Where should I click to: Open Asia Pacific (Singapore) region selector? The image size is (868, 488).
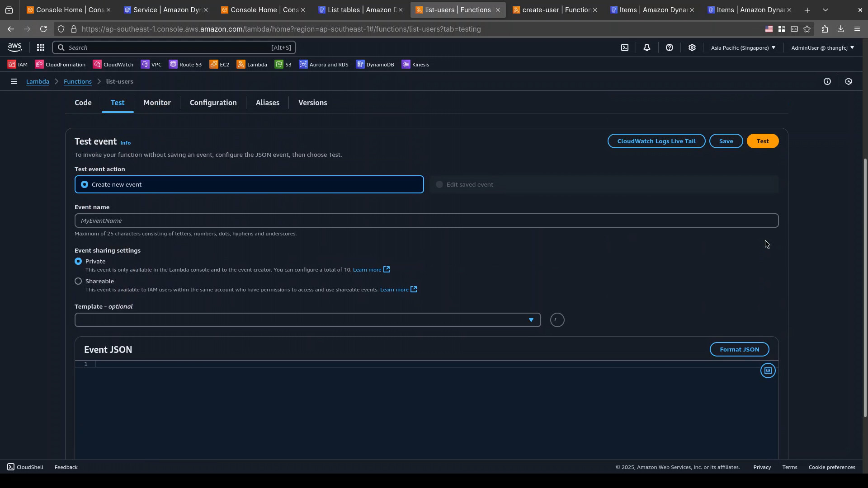click(x=743, y=47)
